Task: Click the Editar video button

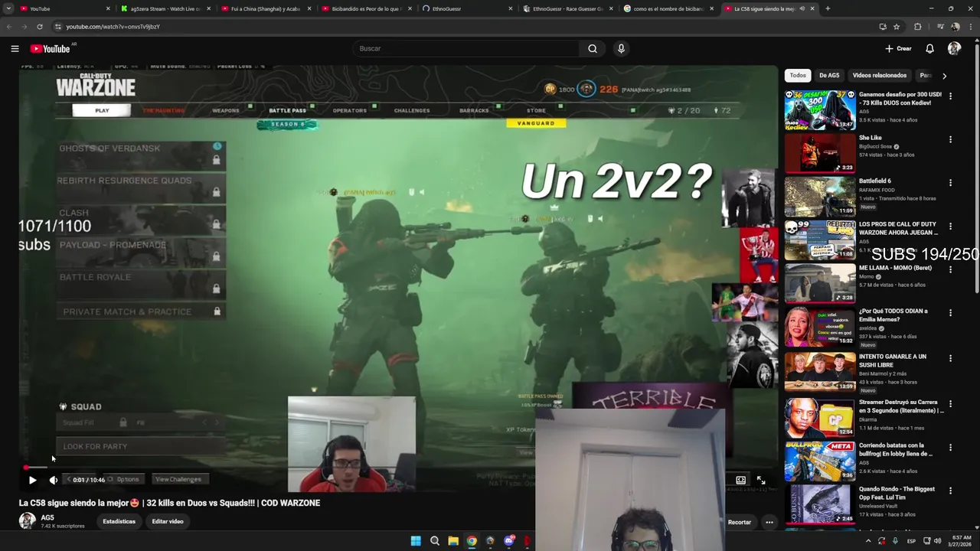Action: coord(168,521)
